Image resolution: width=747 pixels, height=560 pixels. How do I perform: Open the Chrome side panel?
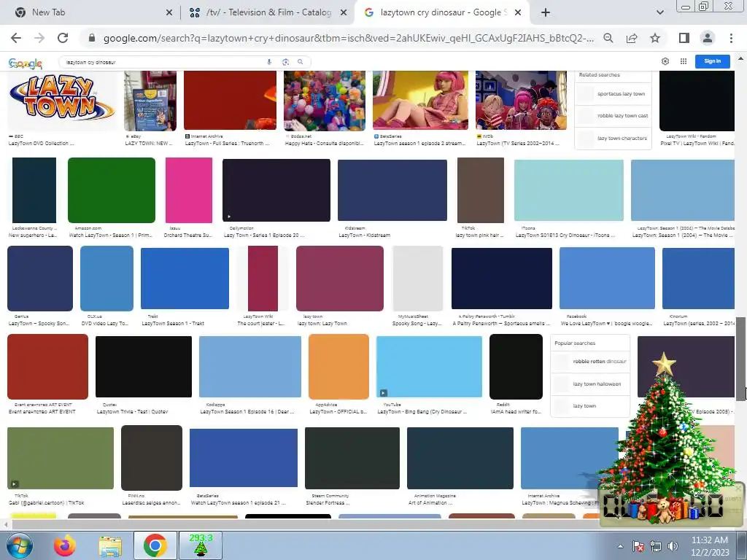(684, 38)
